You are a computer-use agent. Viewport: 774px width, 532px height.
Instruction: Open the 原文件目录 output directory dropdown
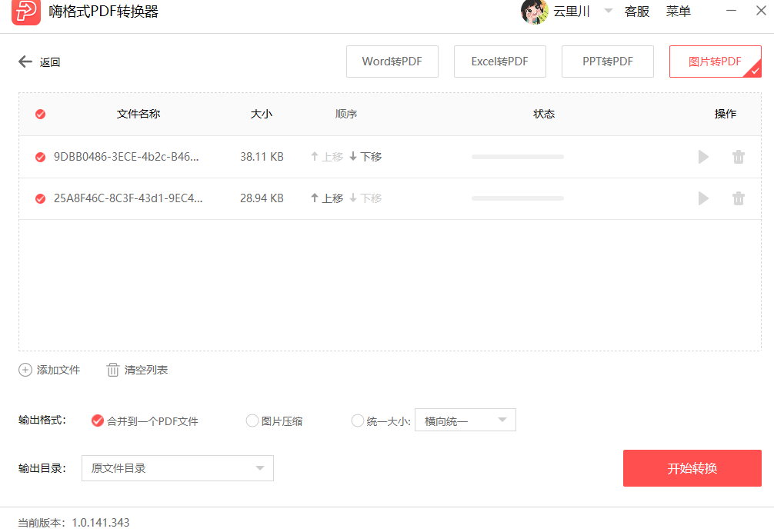point(178,468)
